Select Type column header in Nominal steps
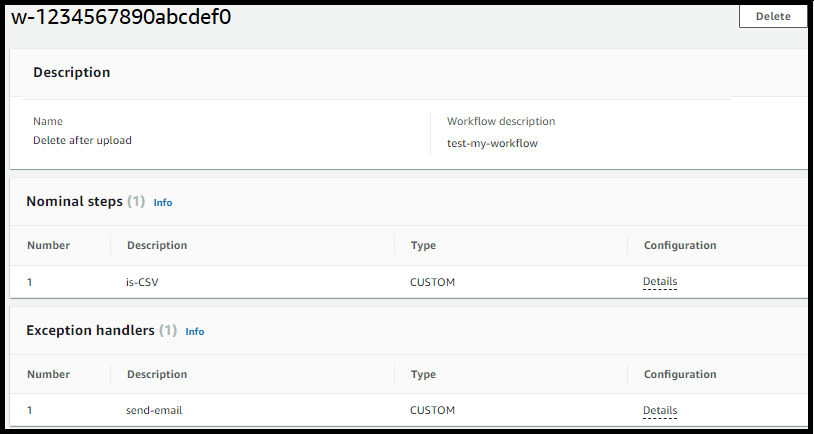 [x=423, y=245]
